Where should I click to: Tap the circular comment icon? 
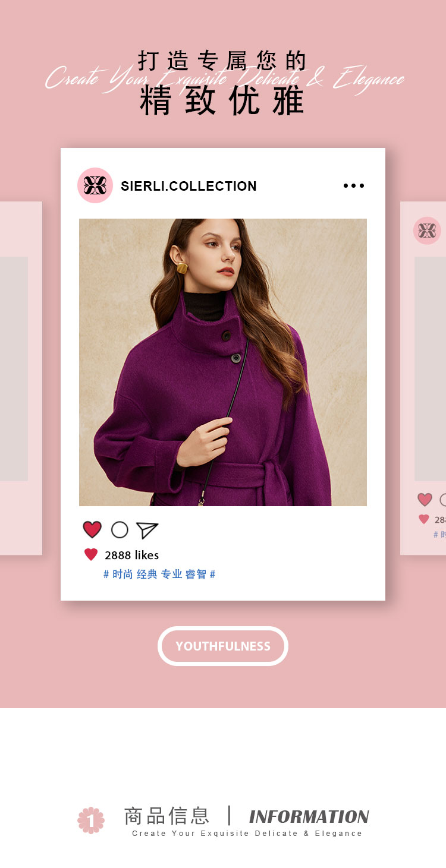(x=120, y=529)
